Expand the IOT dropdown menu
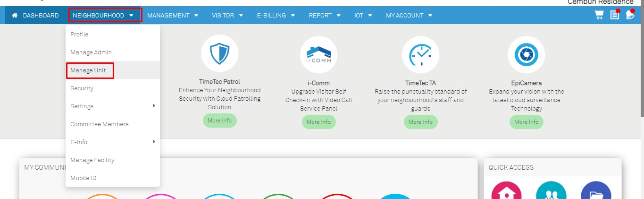 pyautogui.click(x=363, y=15)
